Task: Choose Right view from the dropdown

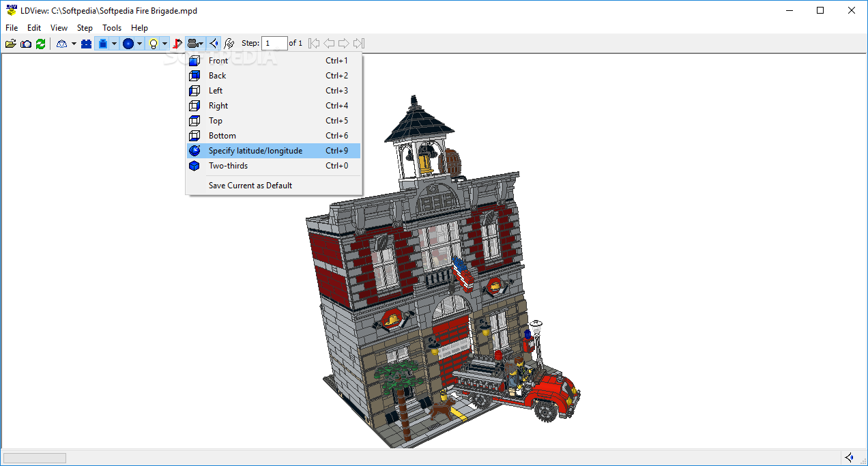Action: [274, 106]
